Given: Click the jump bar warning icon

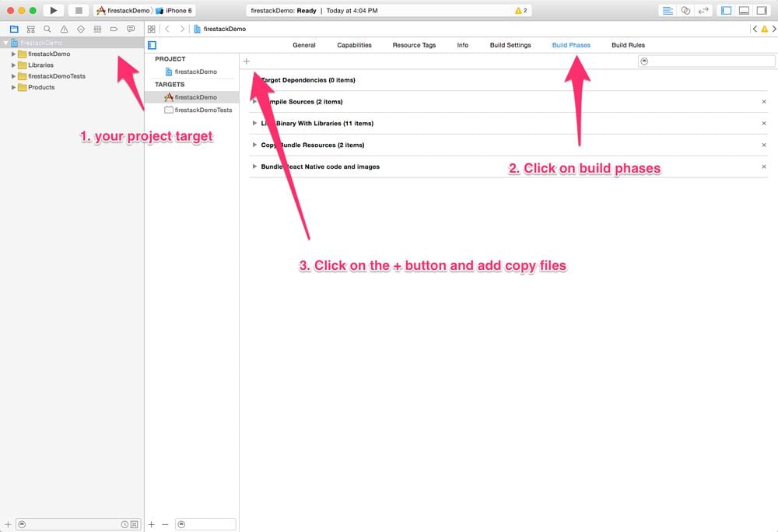Looking at the screenshot, I should [765, 30].
